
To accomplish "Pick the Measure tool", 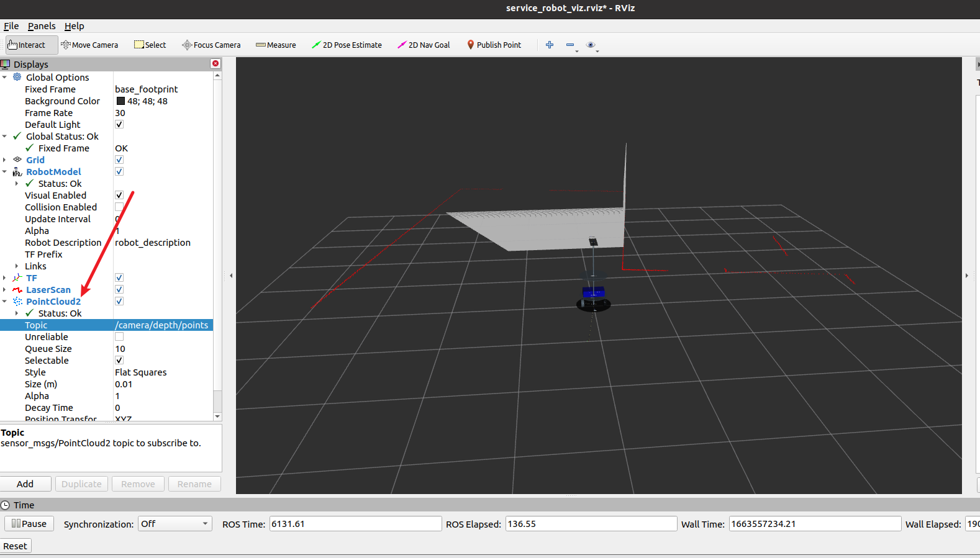I will tap(276, 45).
